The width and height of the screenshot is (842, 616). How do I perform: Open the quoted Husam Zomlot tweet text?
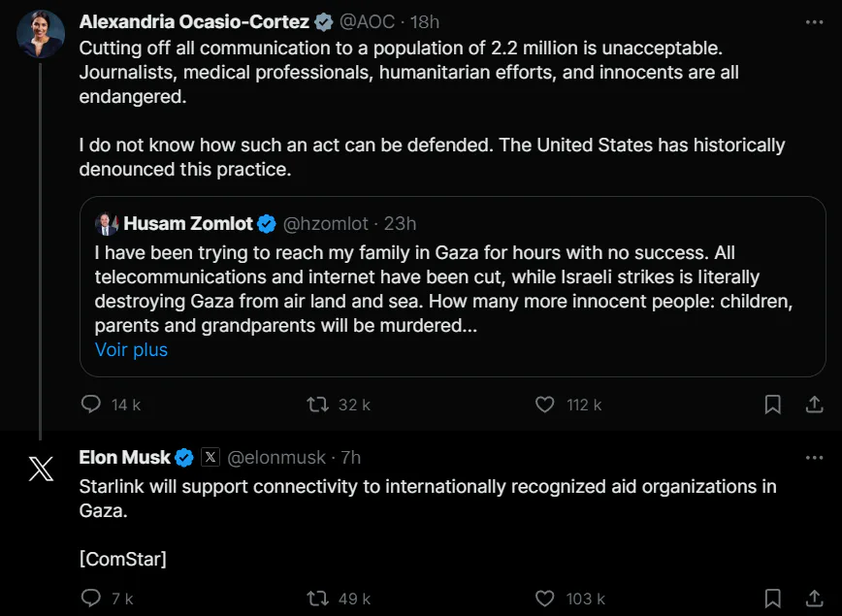pyautogui.click(x=443, y=289)
